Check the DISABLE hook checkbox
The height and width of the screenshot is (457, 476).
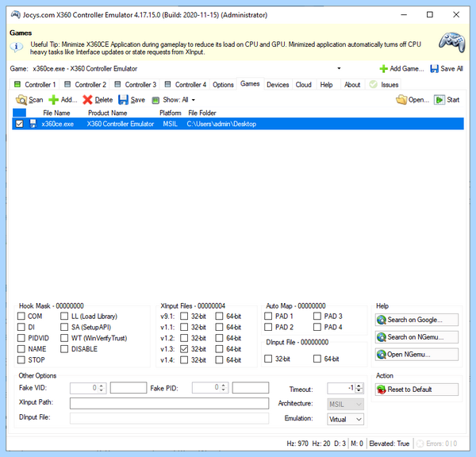tap(64, 349)
